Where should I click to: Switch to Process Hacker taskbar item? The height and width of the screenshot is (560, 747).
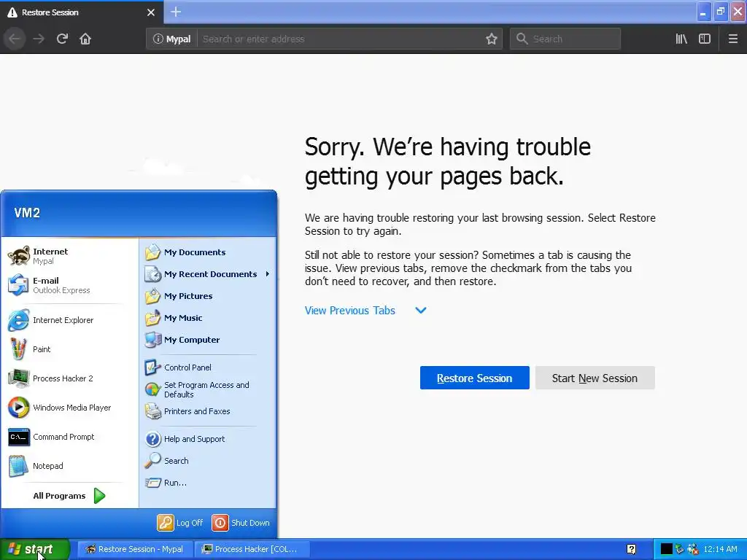(252, 549)
